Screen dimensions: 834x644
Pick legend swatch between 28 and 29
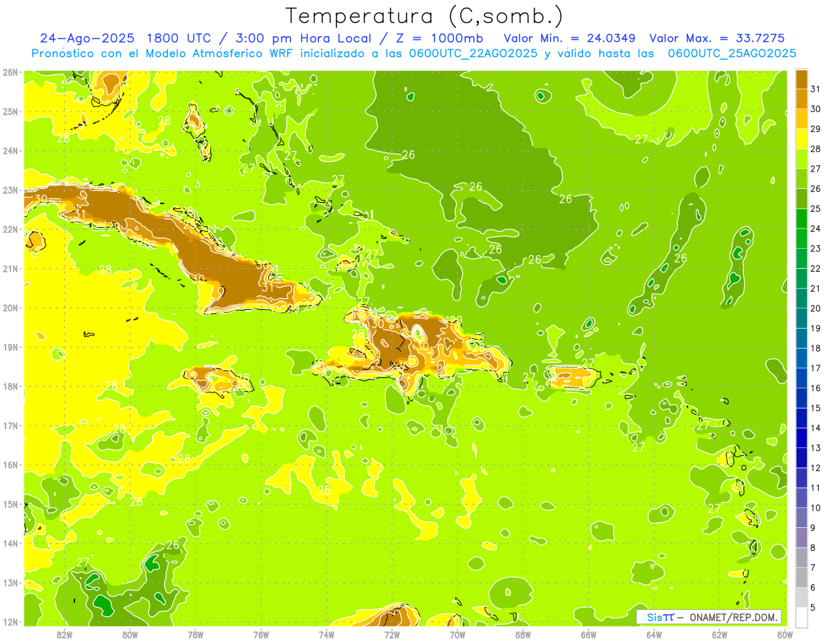point(801,139)
